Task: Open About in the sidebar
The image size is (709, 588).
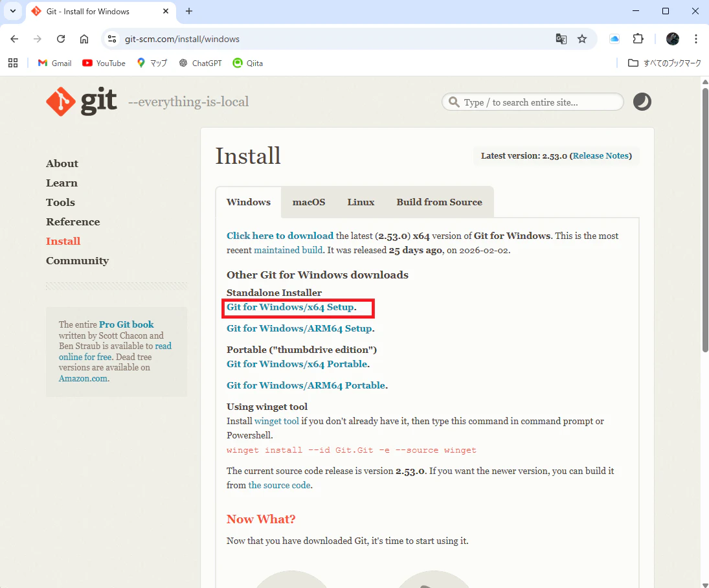Action: click(x=62, y=164)
